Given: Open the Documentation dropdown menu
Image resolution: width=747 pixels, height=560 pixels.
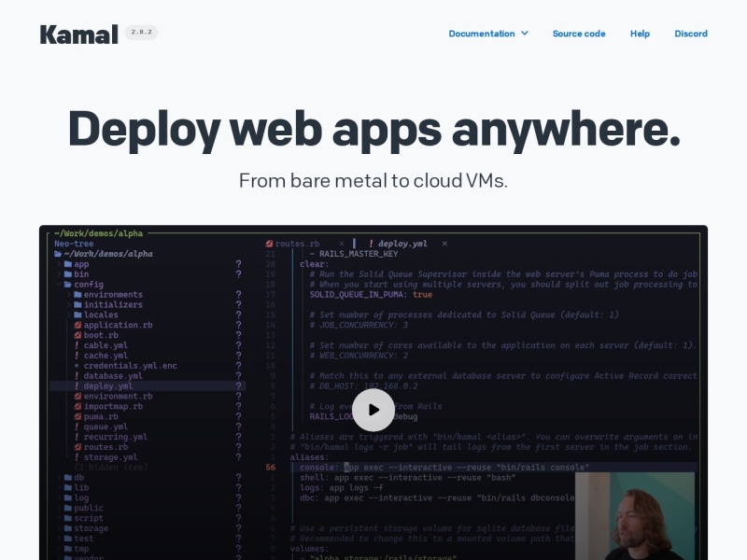Looking at the screenshot, I should coord(487,34).
